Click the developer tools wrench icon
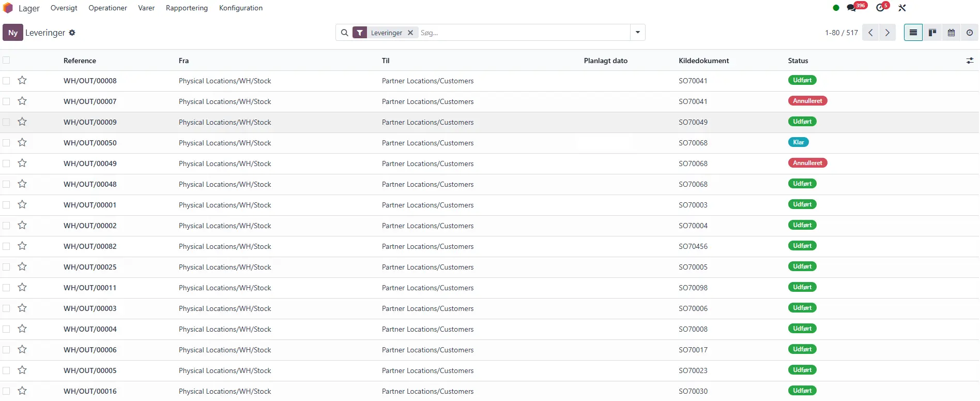This screenshot has width=980, height=401. click(x=902, y=8)
